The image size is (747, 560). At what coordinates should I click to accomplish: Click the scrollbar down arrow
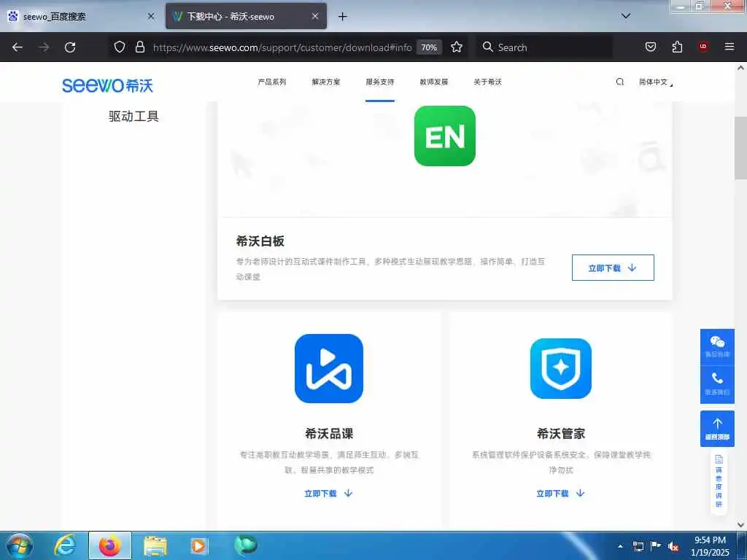point(741,525)
